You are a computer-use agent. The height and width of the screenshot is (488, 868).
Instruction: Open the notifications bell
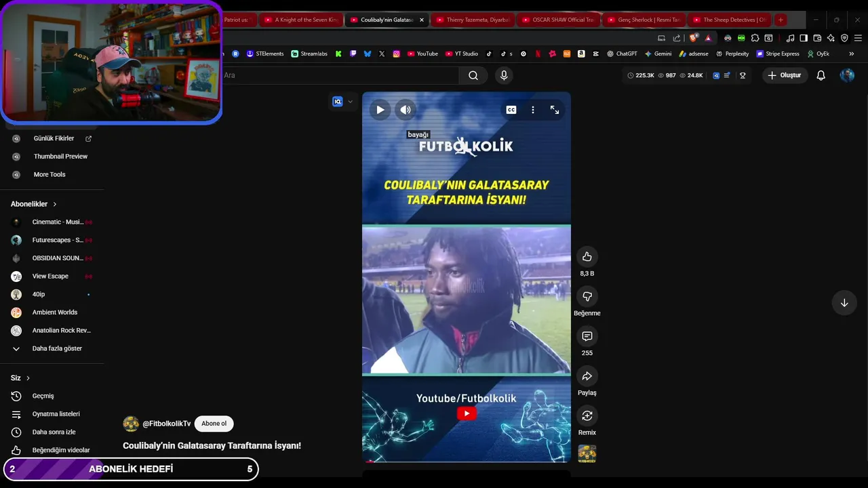tap(821, 75)
